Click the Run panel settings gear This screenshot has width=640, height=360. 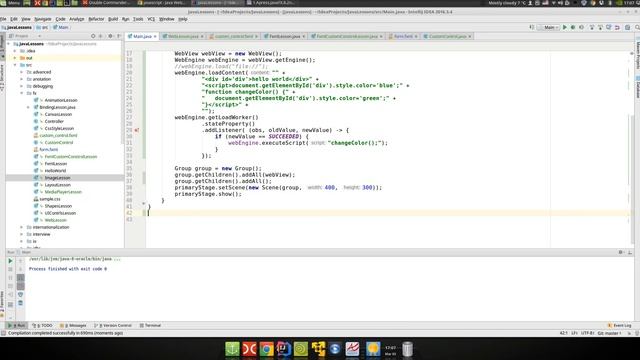pyautogui.click(x=621, y=252)
